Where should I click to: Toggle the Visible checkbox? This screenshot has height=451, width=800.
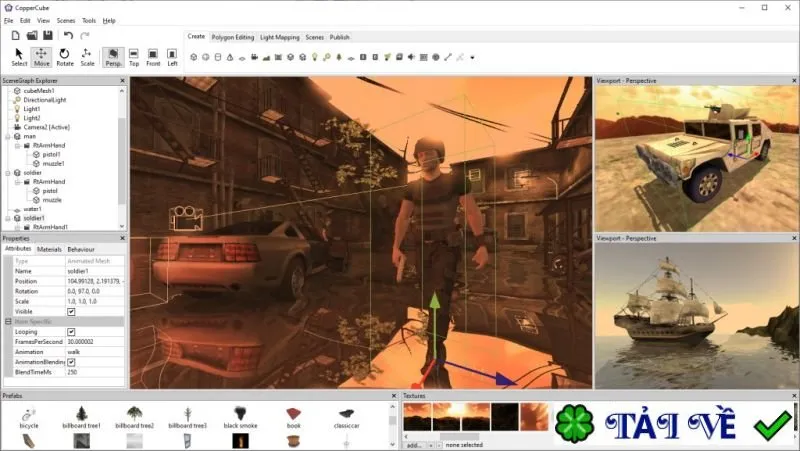(71, 312)
